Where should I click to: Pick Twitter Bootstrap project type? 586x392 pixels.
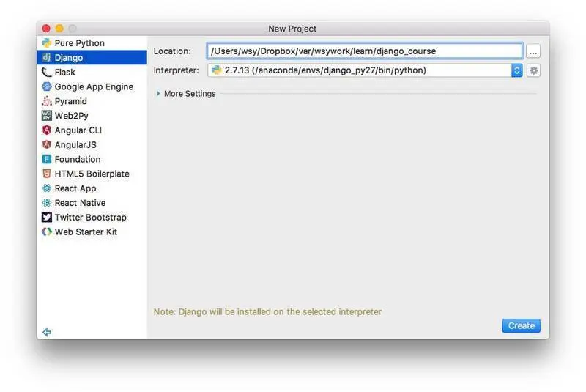(92, 217)
